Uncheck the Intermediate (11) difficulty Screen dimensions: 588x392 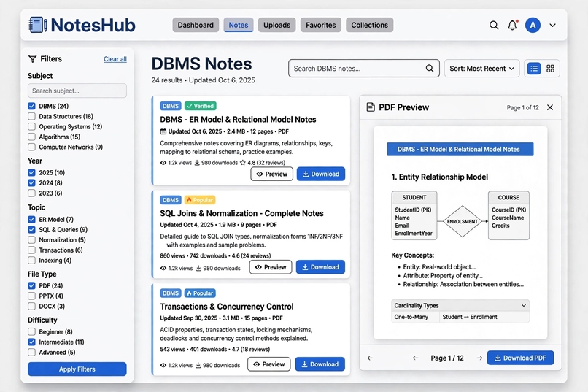pyautogui.click(x=32, y=342)
